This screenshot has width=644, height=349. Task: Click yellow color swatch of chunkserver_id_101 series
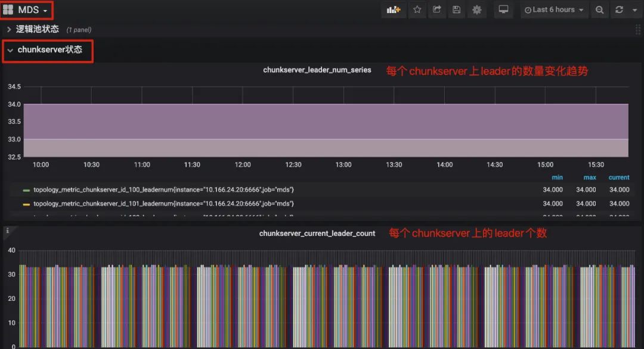(26, 204)
